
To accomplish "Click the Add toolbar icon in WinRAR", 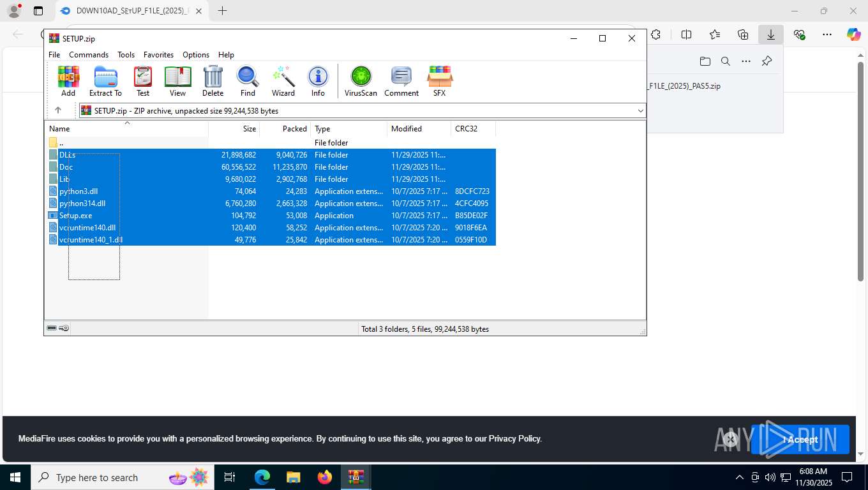I will [x=68, y=81].
